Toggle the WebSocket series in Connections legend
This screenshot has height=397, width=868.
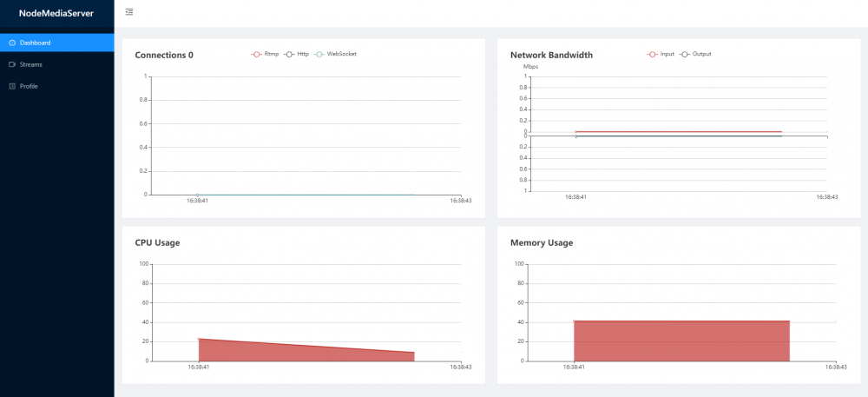pyautogui.click(x=336, y=54)
